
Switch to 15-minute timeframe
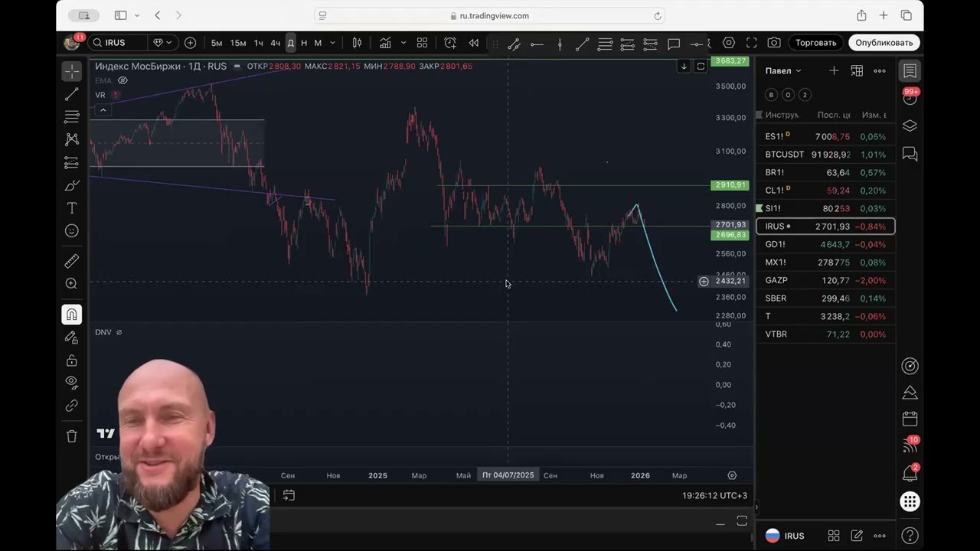click(238, 43)
